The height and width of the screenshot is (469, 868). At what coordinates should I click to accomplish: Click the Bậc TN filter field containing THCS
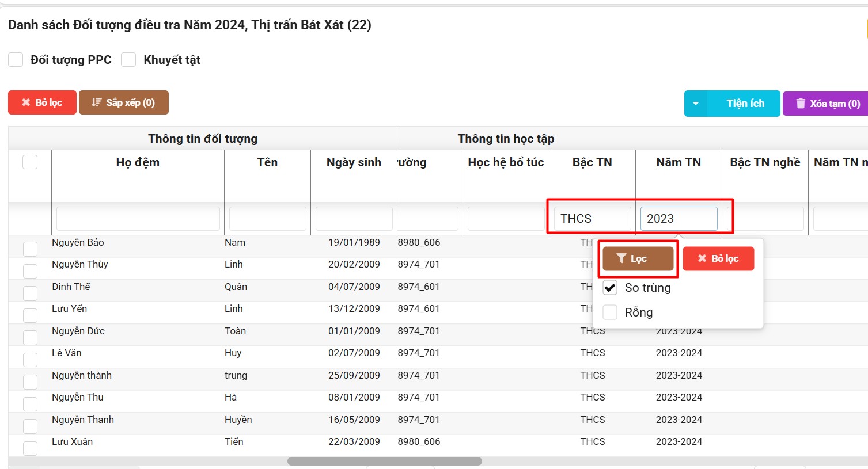(x=592, y=219)
